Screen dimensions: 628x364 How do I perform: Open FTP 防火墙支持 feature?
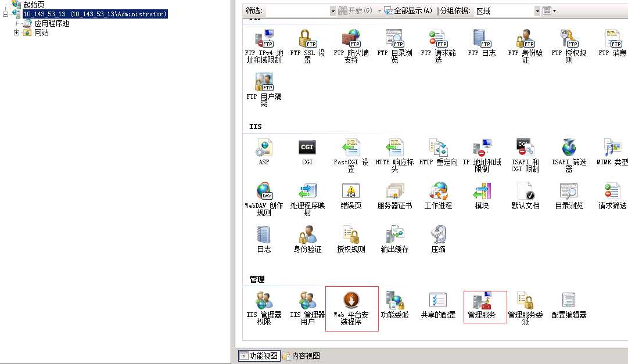click(351, 46)
